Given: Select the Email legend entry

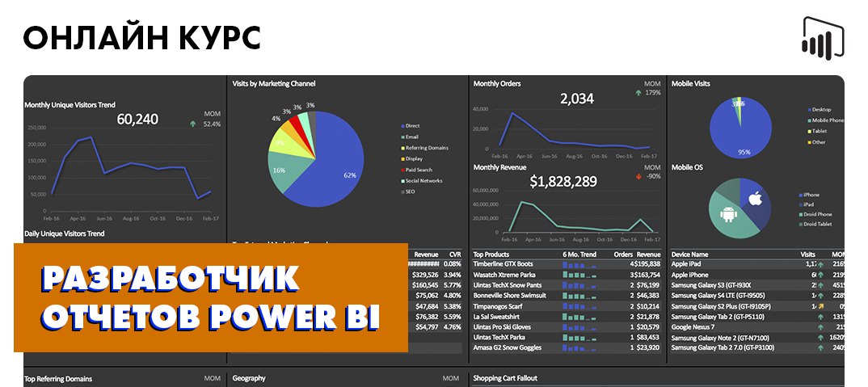Looking at the screenshot, I should click(410, 137).
